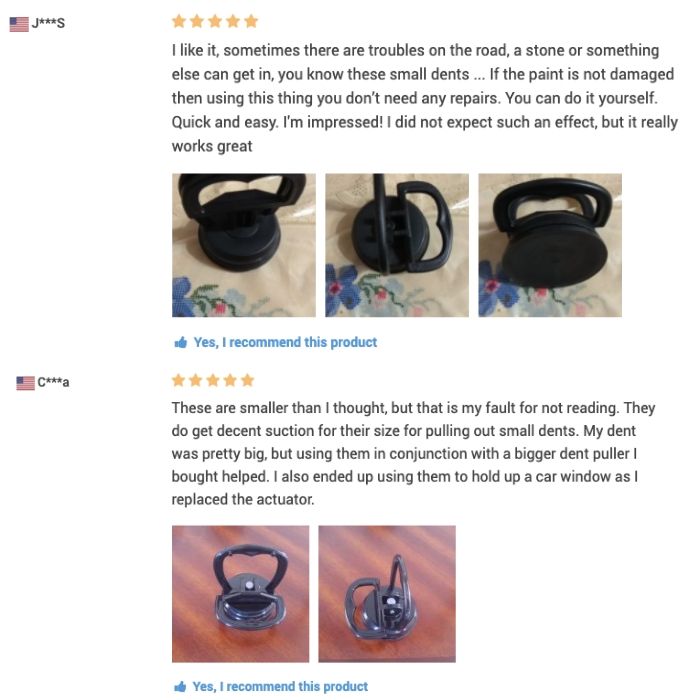Image resolution: width=700 pixels, height=700 pixels.
Task: Click the US flag icon beside J***S
Action: pyautogui.click(x=19, y=24)
